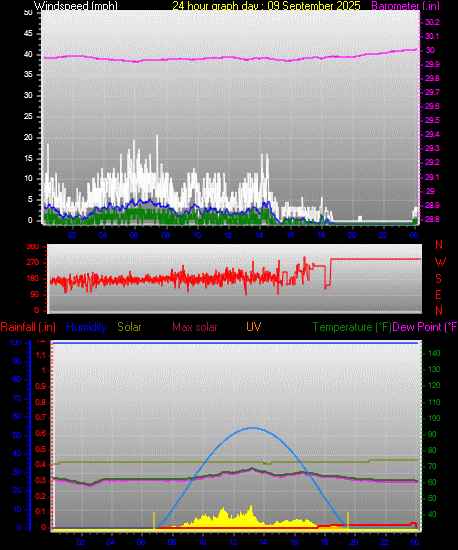458x550 pixels.
Task: Click the 5 windspeed axis value
Action: click(x=30, y=199)
